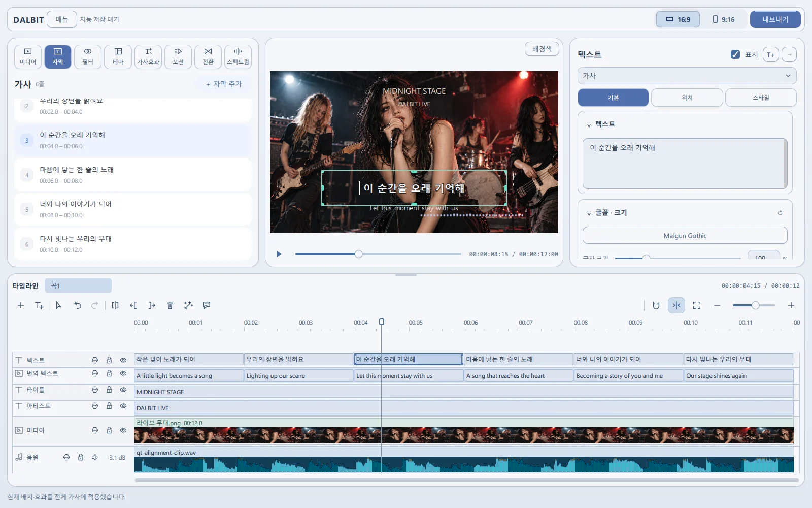This screenshot has width=812, height=508.
Task: Open the 필터 tool panel
Action: click(x=88, y=56)
